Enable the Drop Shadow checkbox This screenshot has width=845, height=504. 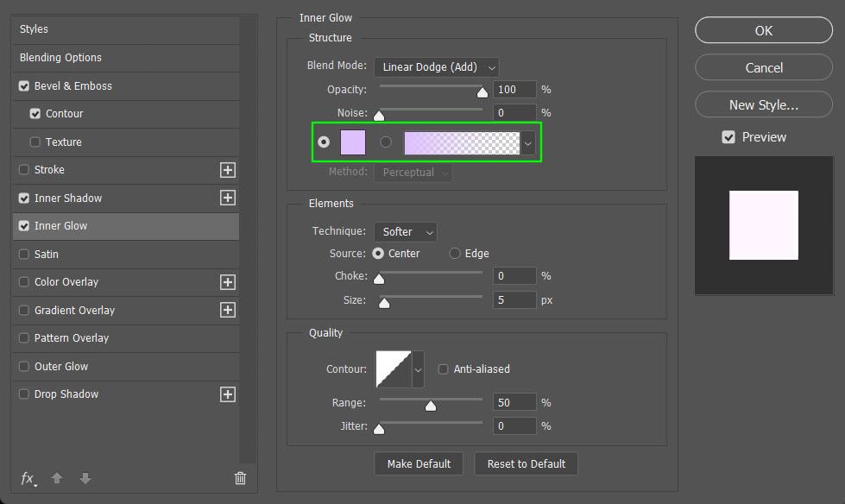click(x=23, y=394)
